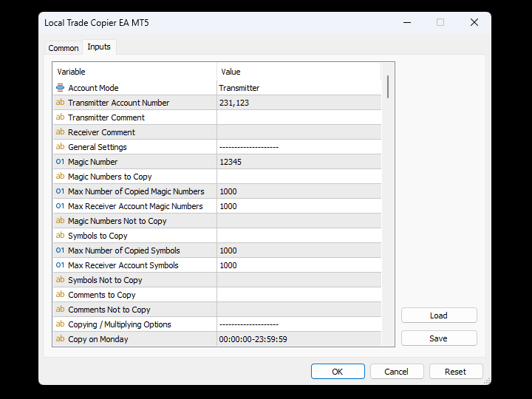Select the 'Max Receiver Account Symbols' label
The image size is (532, 399).
click(123, 265)
